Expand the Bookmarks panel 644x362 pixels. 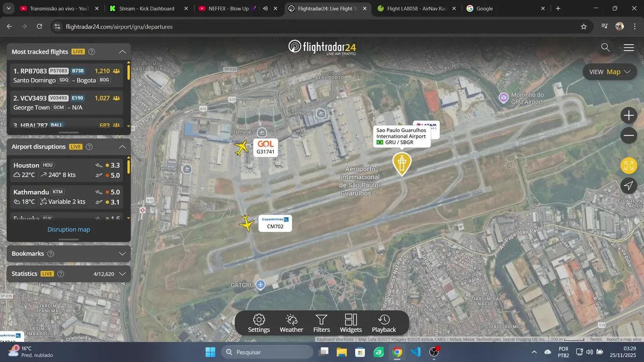coord(122,254)
